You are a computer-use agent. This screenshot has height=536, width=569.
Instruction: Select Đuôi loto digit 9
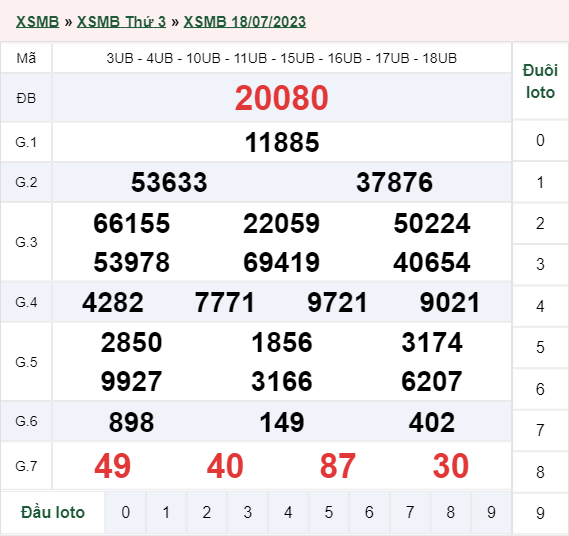click(540, 513)
